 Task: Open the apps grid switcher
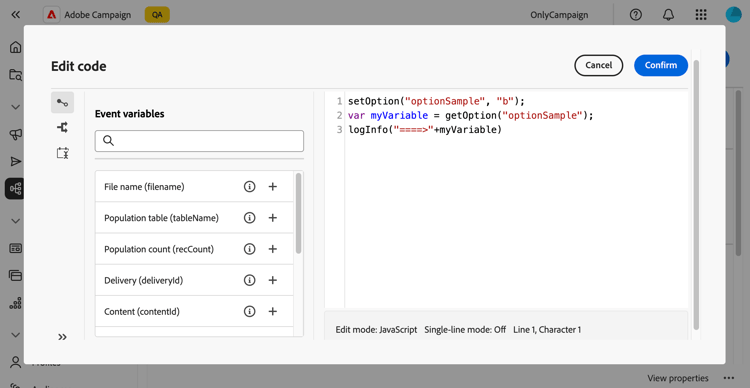point(701,15)
